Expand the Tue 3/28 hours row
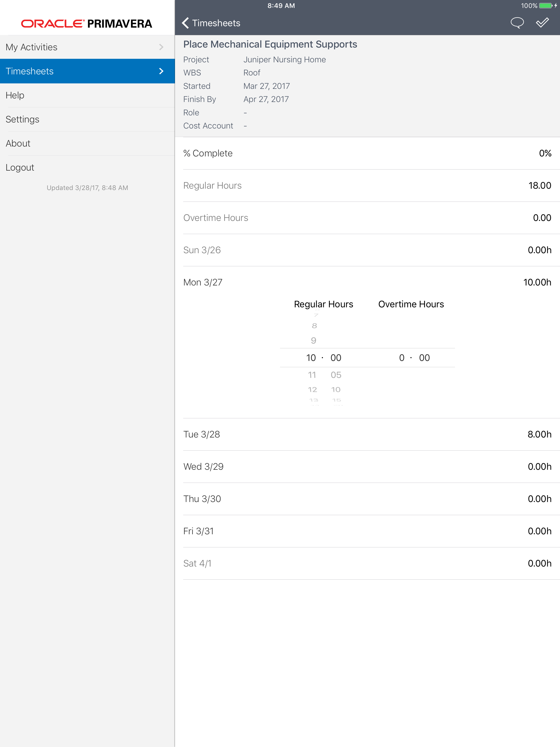Image resolution: width=560 pixels, height=747 pixels. [367, 434]
